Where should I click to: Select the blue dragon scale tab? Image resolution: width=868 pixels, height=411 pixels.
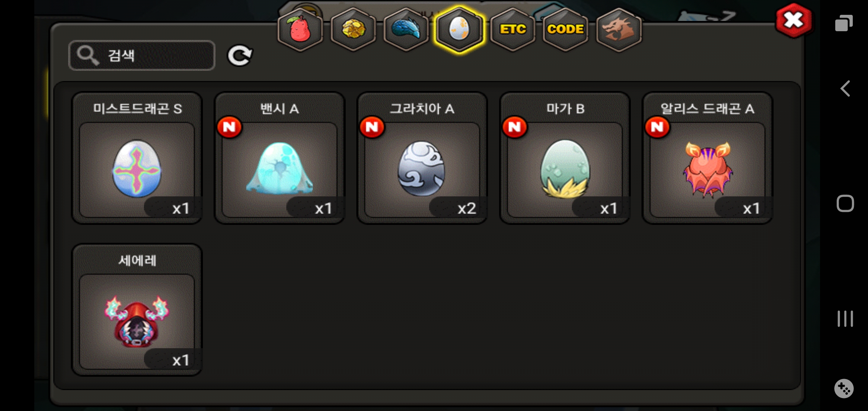[x=406, y=30]
